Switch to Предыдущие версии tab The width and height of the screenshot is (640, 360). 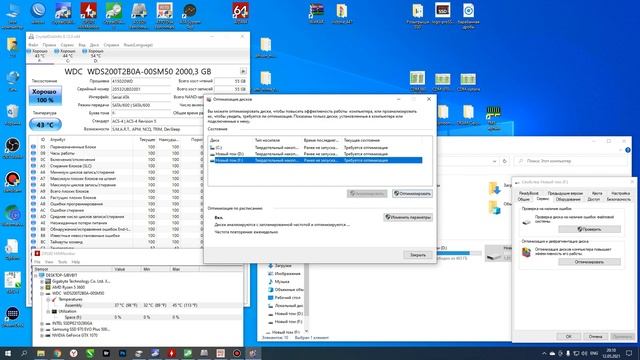(565, 193)
